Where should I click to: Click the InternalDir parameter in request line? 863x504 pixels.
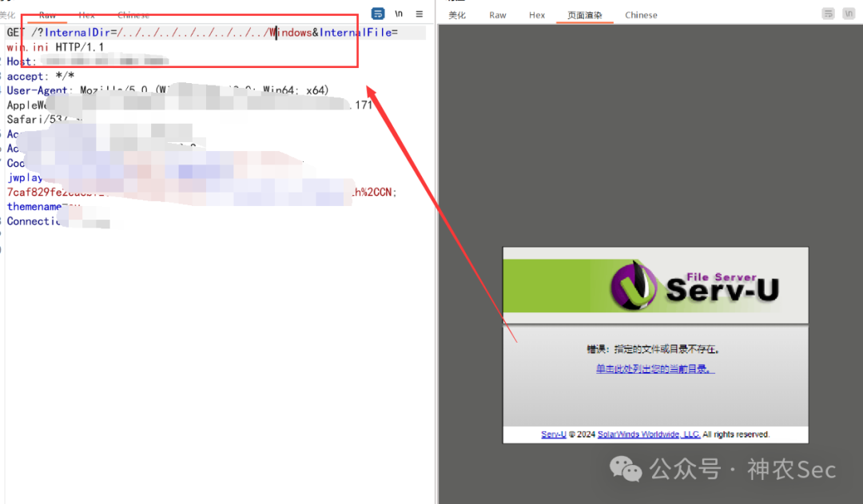77,33
